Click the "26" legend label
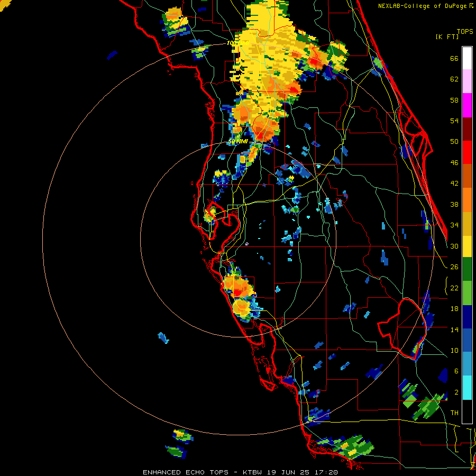This screenshot has width=476, height=476. point(454,267)
